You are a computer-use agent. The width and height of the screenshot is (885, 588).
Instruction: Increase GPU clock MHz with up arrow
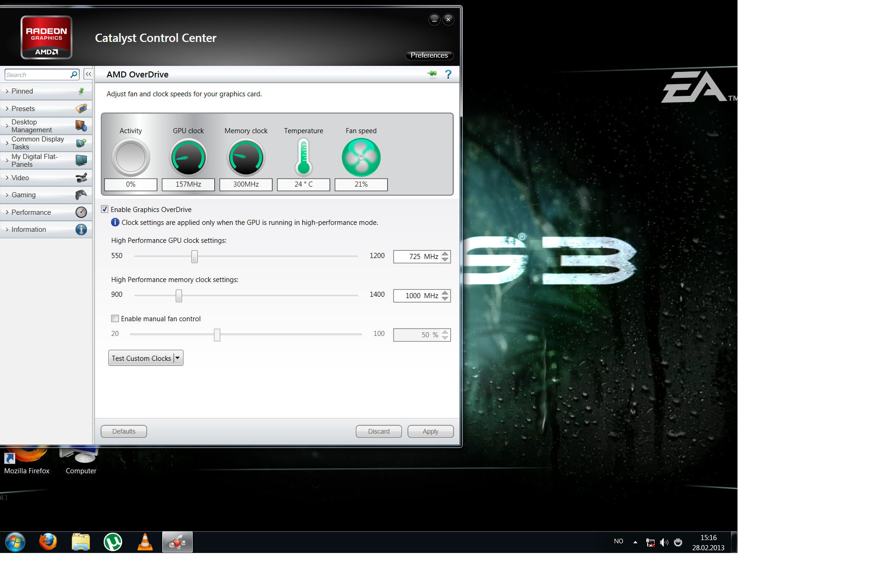(445, 253)
